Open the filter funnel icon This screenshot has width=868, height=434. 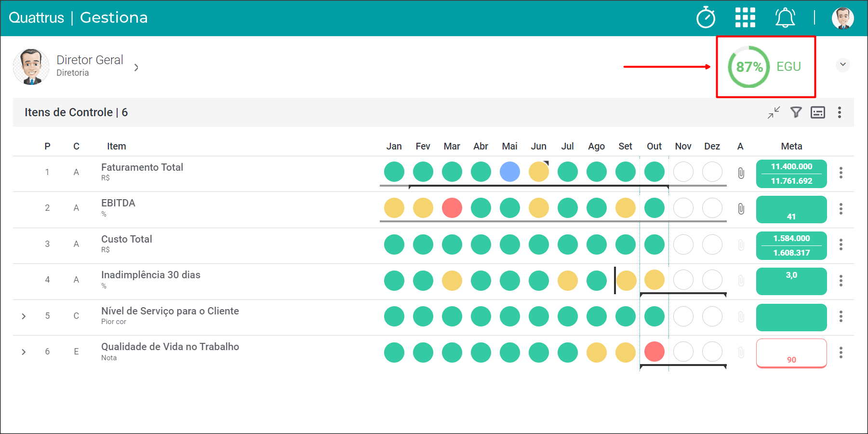[x=796, y=112]
